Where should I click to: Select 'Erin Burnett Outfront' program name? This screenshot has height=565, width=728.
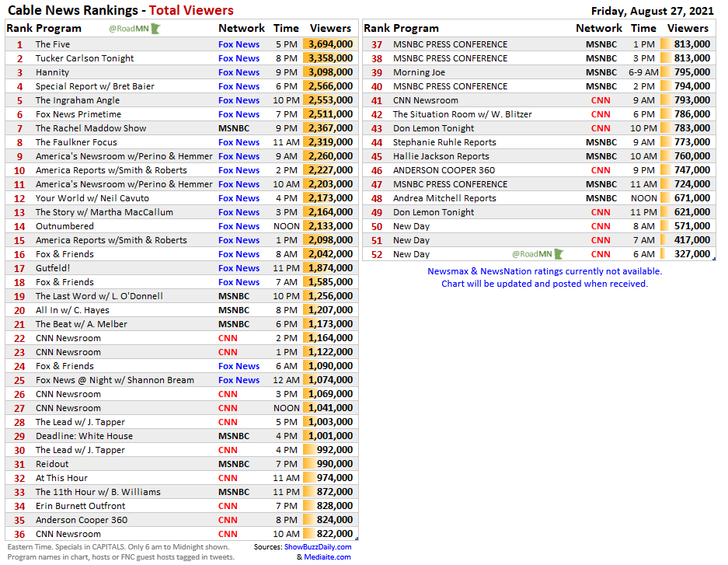80,506
